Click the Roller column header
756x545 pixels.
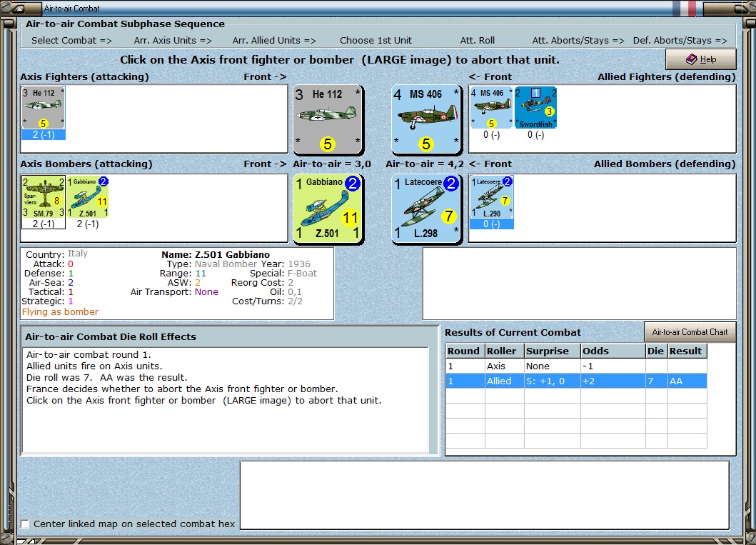(504, 351)
